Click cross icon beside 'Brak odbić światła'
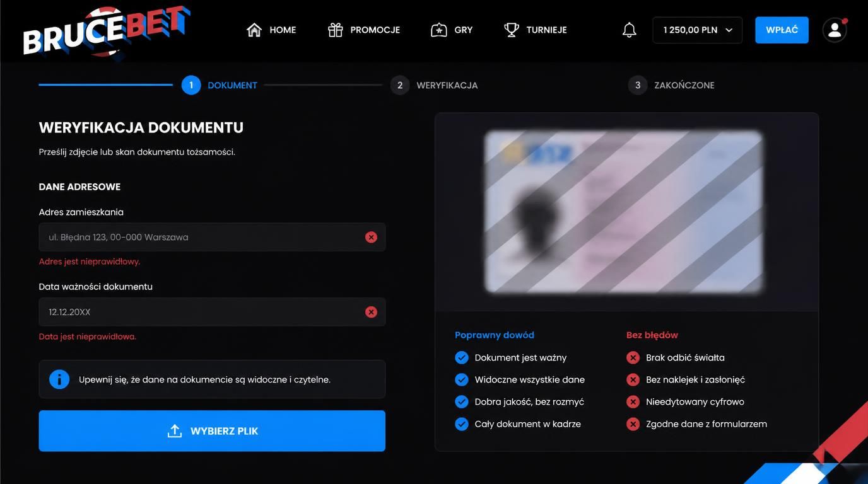This screenshot has width=868, height=484. [x=633, y=358]
